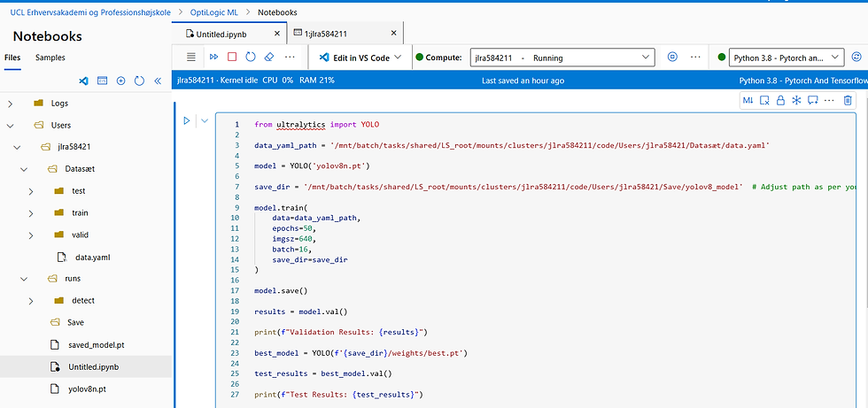Go to UCL Erhvervsakademi og Professionshøjskole breadcrumb
The image size is (868, 408).
pos(90,12)
